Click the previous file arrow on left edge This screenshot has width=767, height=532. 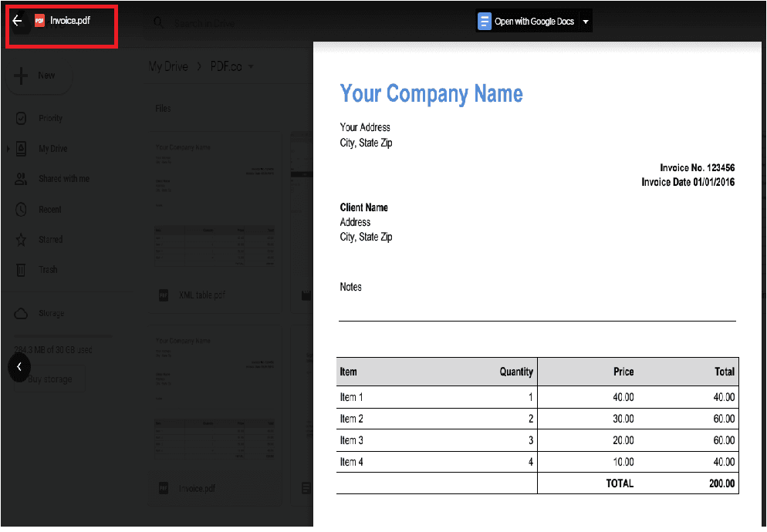coord(19,367)
